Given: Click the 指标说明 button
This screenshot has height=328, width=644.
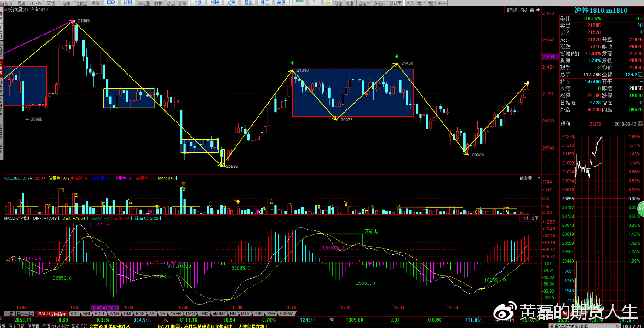Looking at the screenshot, I should click(x=529, y=219).
